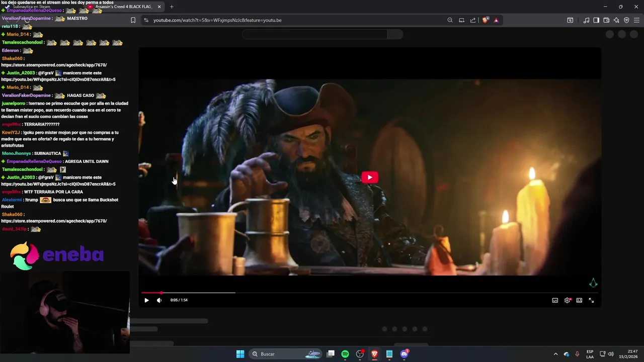Click chat username juanelporro
The image size is (644, 362).
click(x=14, y=103)
